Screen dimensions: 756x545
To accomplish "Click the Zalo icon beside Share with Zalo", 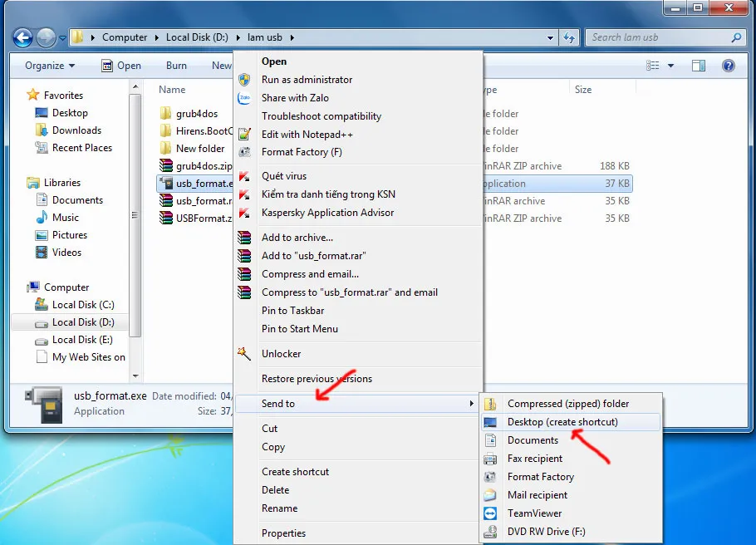I will tap(244, 97).
